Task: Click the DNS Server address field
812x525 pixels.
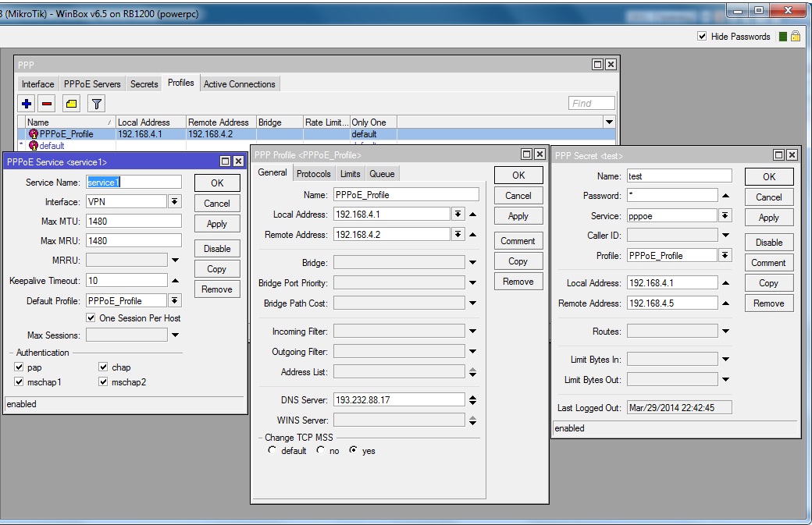Action: [x=398, y=400]
